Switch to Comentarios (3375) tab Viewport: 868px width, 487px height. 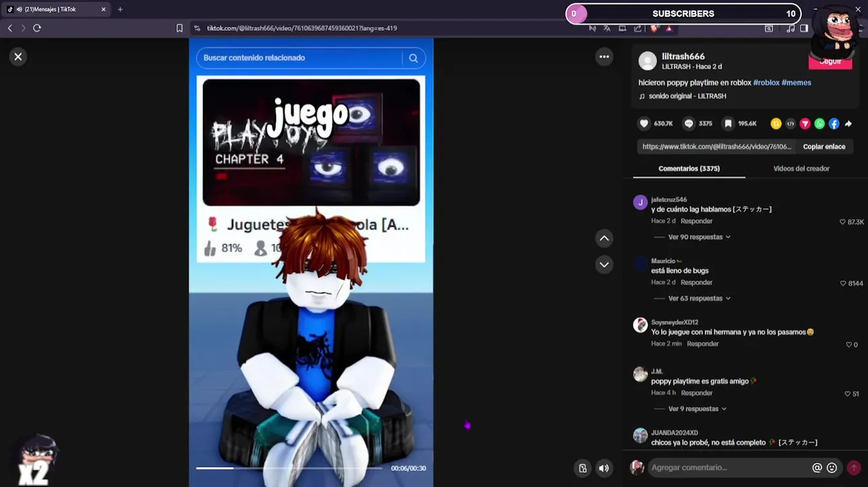[689, 169]
